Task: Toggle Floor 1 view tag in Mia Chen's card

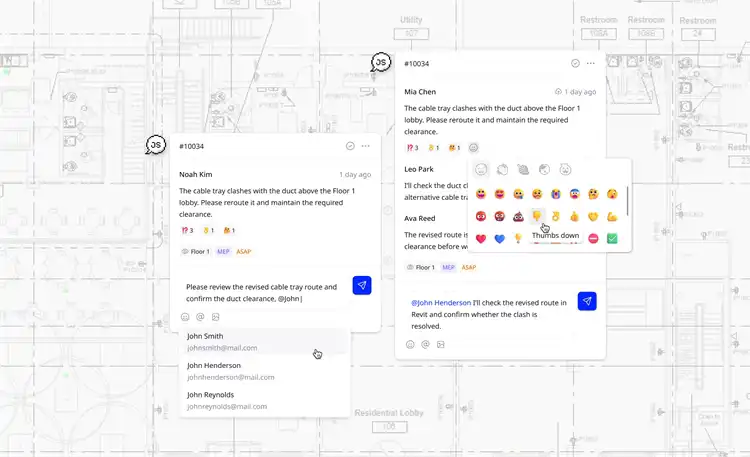Action: pos(421,267)
